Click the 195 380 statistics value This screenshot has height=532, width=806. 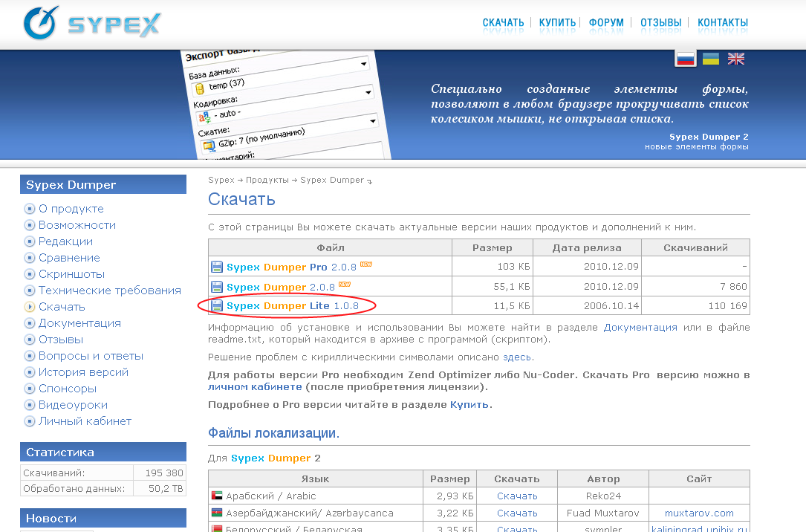tap(164, 473)
